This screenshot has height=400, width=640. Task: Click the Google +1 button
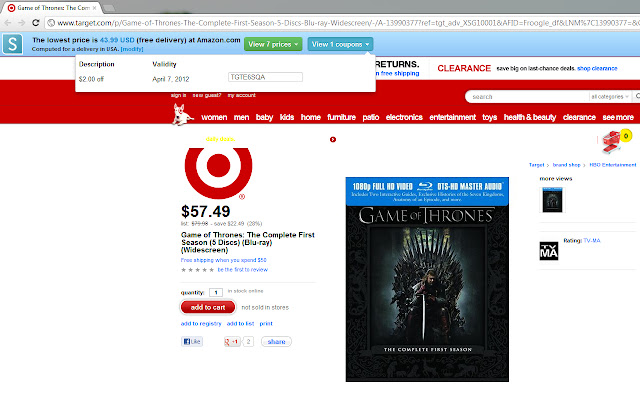(x=232, y=342)
